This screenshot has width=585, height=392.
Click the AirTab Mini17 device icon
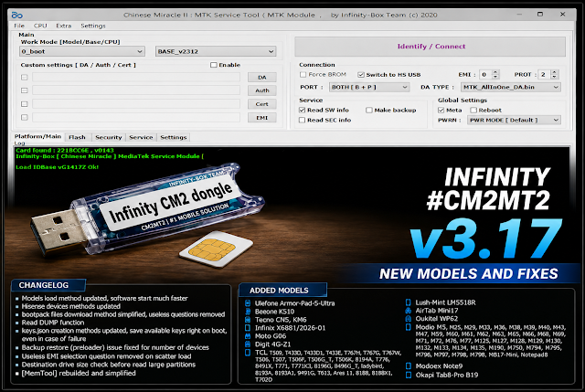coord(409,311)
